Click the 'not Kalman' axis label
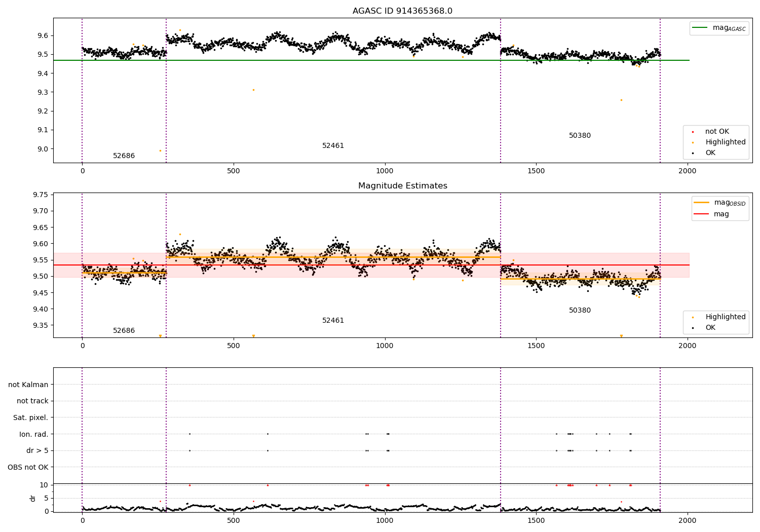 28,385
